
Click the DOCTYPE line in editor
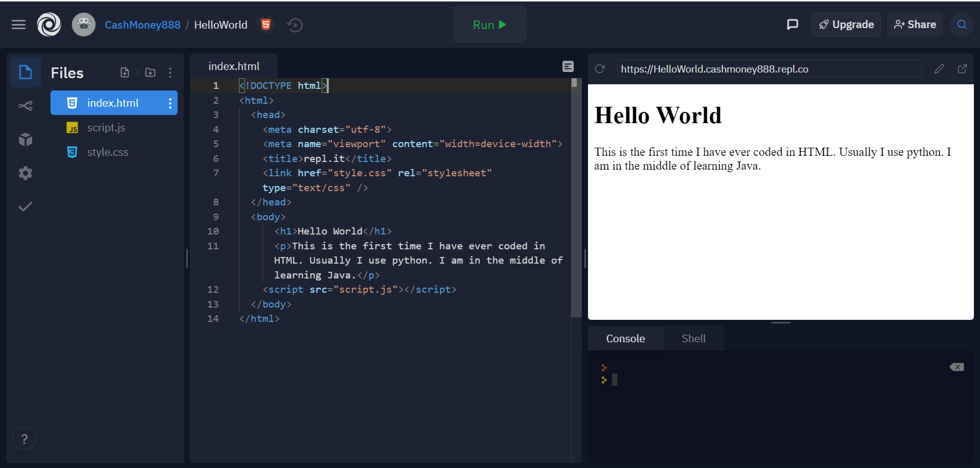[x=284, y=86]
